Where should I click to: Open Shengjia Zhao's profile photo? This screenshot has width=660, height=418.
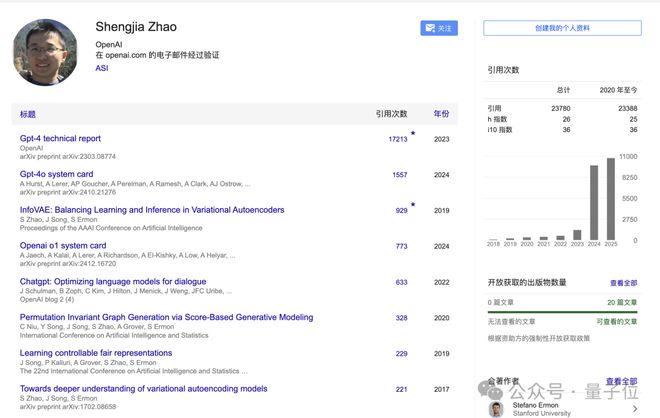pyautogui.click(x=45, y=52)
